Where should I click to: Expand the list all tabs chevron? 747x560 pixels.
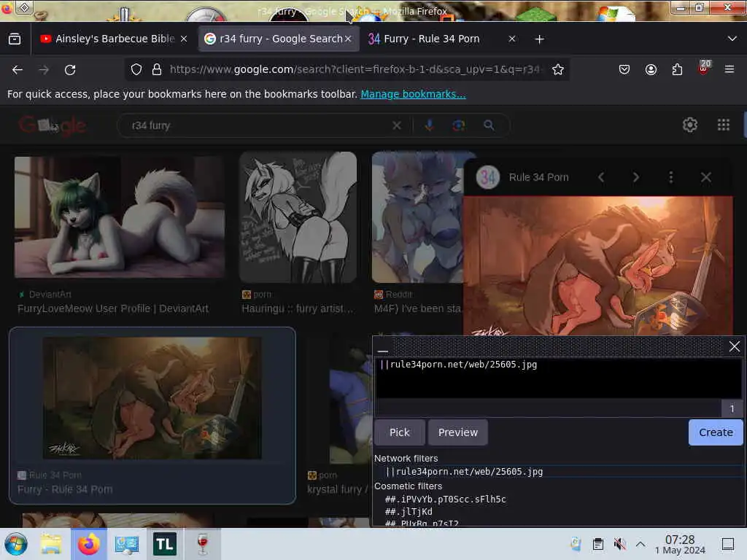pos(732,39)
